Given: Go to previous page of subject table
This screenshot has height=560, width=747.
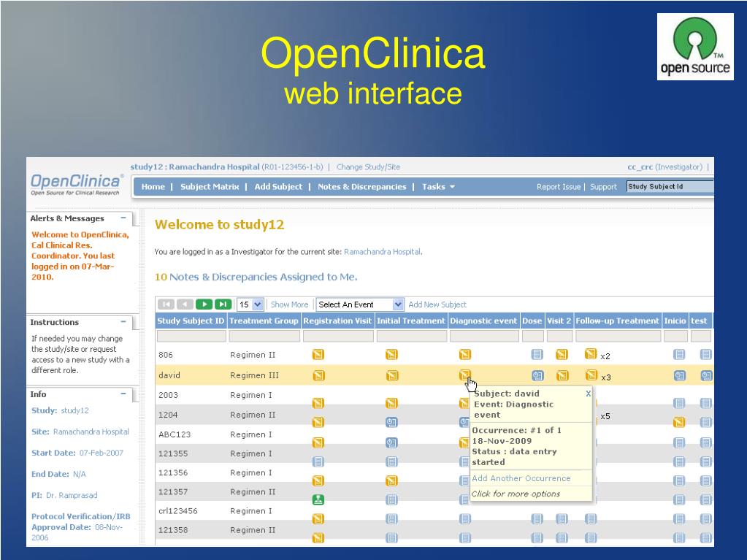Looking at the screenshot, I should [x=185, y=304].
